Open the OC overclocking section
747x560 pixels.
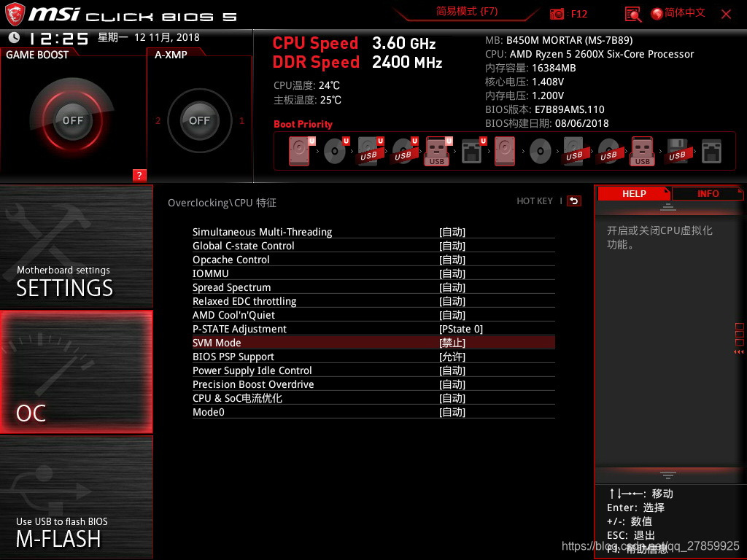pyautogui.click(x=76, y=372)
